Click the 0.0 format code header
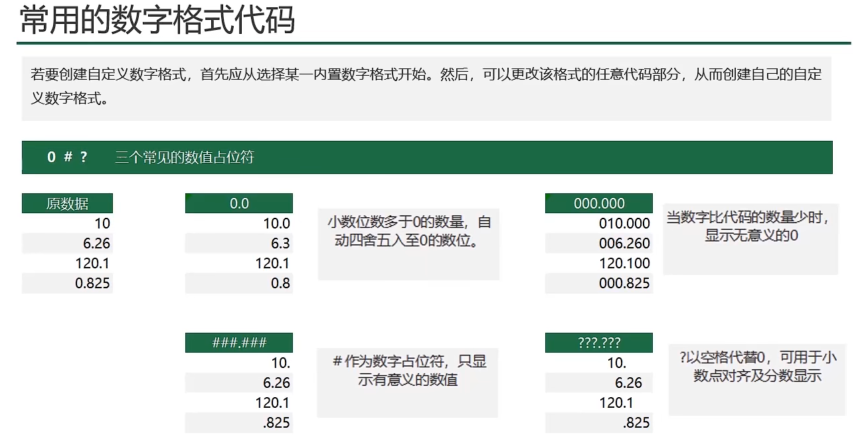Image resolution: width=868 pixels, height=441 pixels. pos(239,204)
